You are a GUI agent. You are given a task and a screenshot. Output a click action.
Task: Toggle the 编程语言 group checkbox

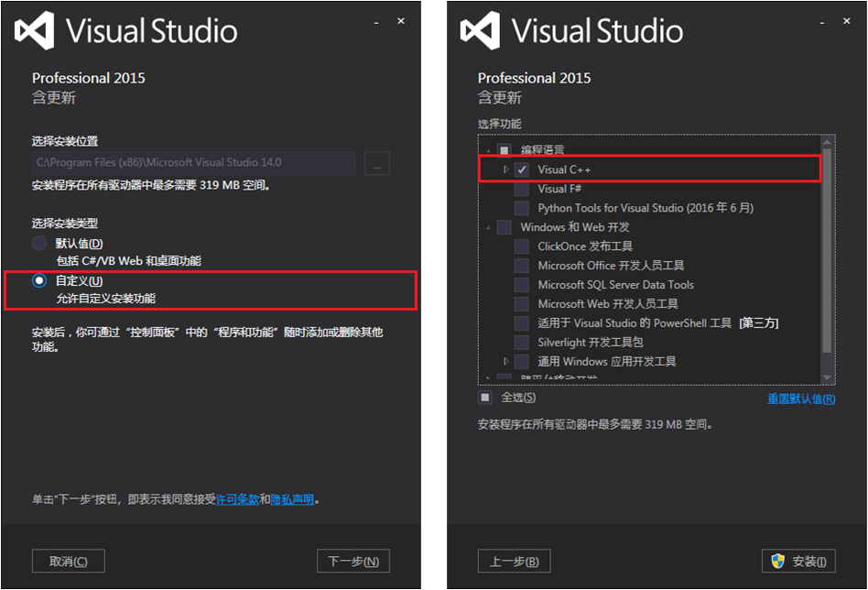[505, 150]
